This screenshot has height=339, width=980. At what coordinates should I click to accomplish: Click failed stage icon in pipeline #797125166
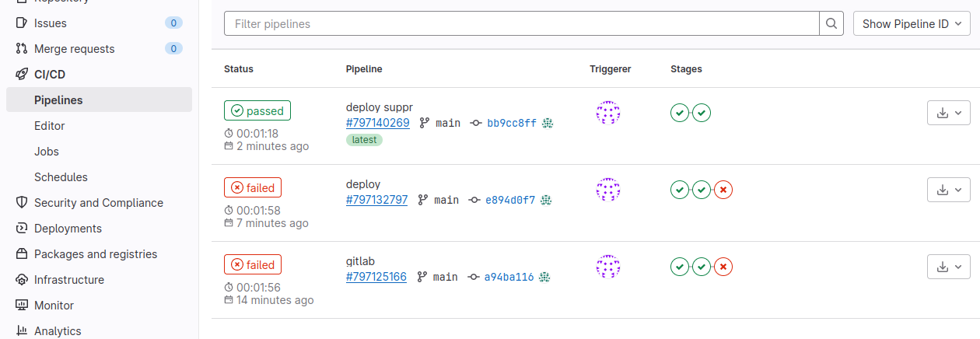(x=723, y=267)
